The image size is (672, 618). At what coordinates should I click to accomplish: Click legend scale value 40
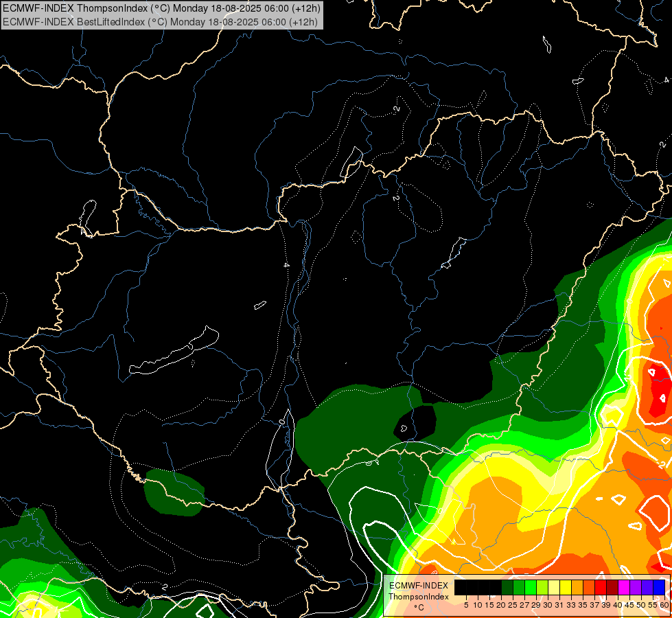click(618, 605)
